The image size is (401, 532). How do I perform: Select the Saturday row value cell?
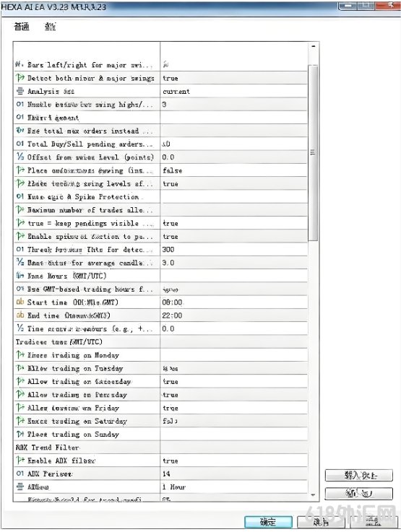(x=233, y=421)
